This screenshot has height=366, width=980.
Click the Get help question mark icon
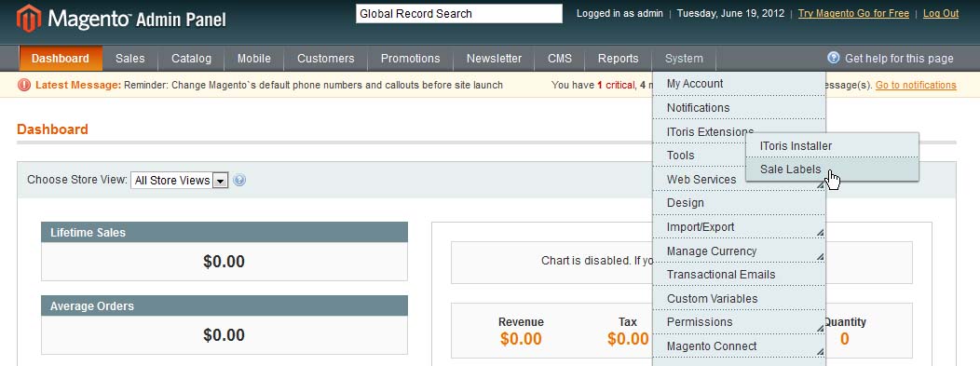coord(833,58)
